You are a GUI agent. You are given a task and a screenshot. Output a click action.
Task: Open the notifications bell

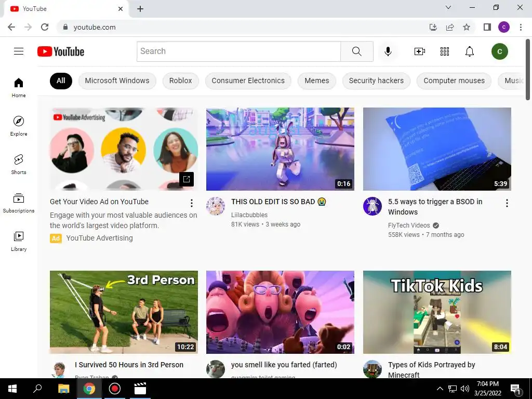point(470,51)
